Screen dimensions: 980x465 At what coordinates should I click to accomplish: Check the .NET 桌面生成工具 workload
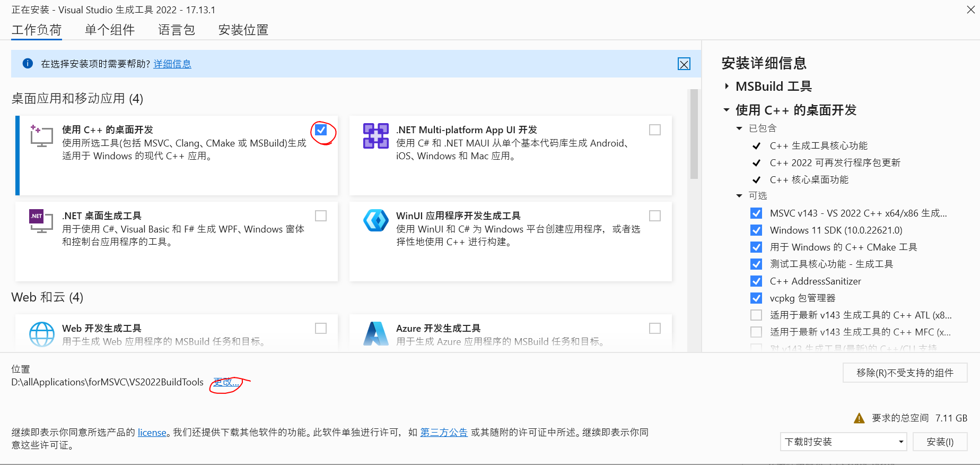[321, 216]
